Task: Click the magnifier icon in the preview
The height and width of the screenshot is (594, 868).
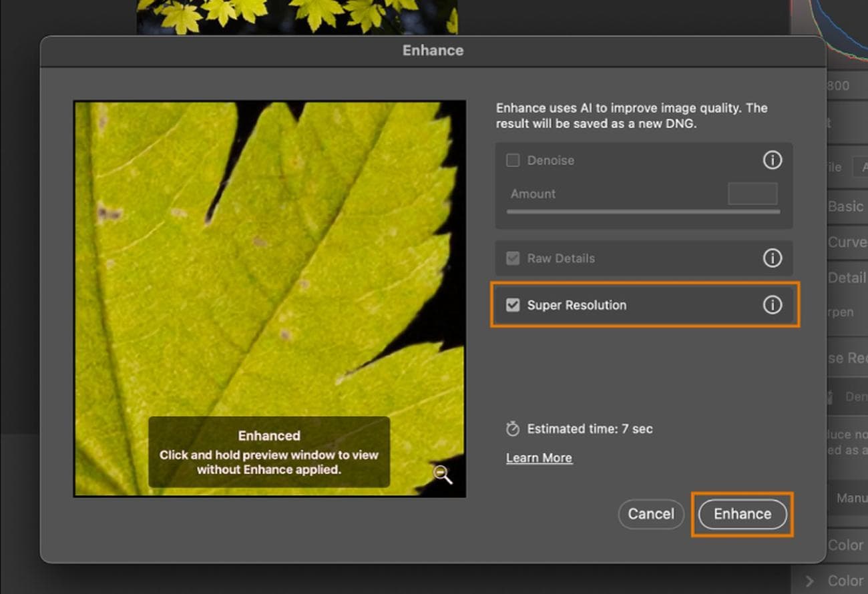Action: click(x=443, y=475)
